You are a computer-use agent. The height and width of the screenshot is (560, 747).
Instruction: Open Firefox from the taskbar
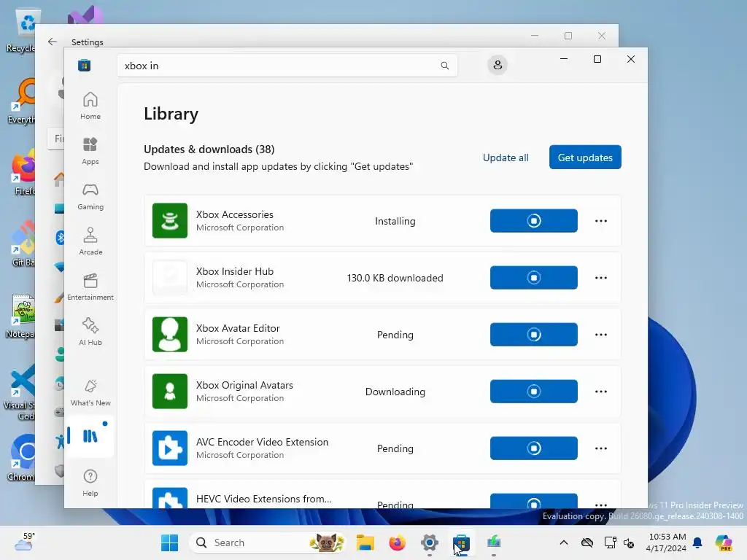pos(397,542)
